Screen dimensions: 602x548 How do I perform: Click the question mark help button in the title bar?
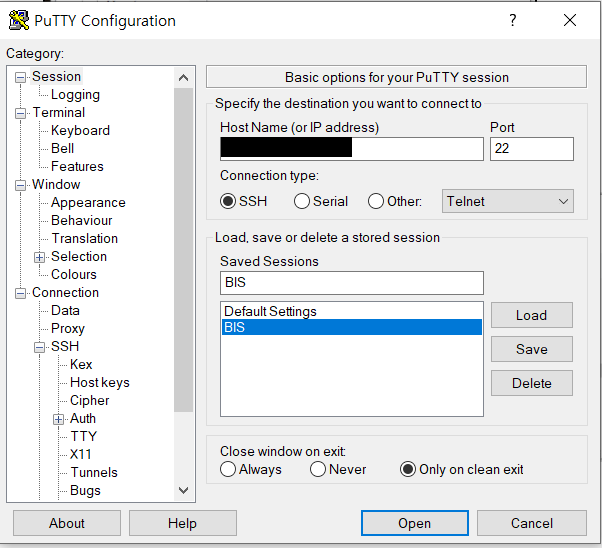513,20
